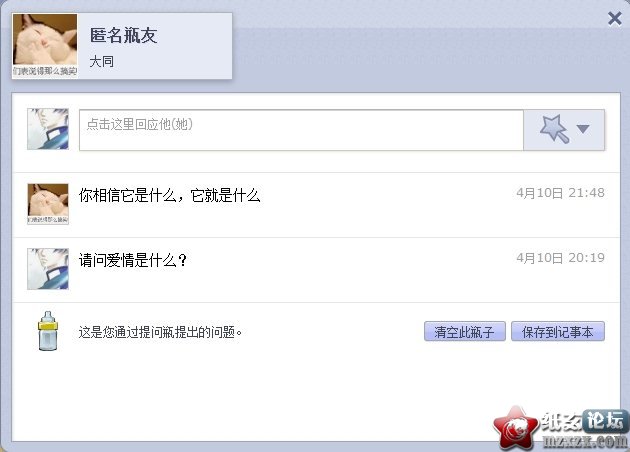Click the 匿名瓶友 name heading
The image size is (630, 452).
coord(123,35)
